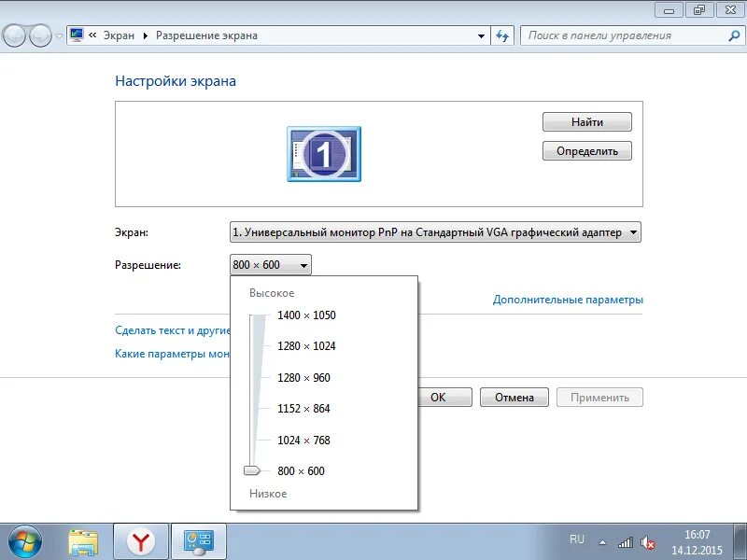Click the Windows Start orb
Screen dimensions: 747x560
pos(25,542)
